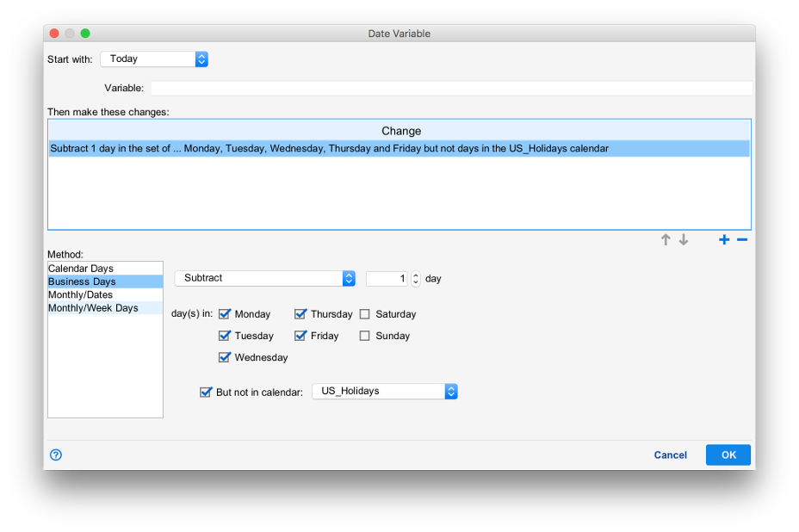Move selected change down with arrow
This screenshot has height=532, width=799.
[684, 240]
